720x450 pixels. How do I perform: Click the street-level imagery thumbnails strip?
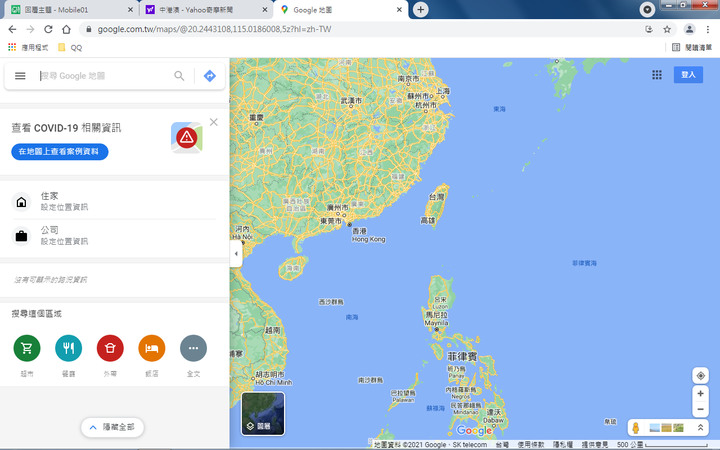point(666,428)
